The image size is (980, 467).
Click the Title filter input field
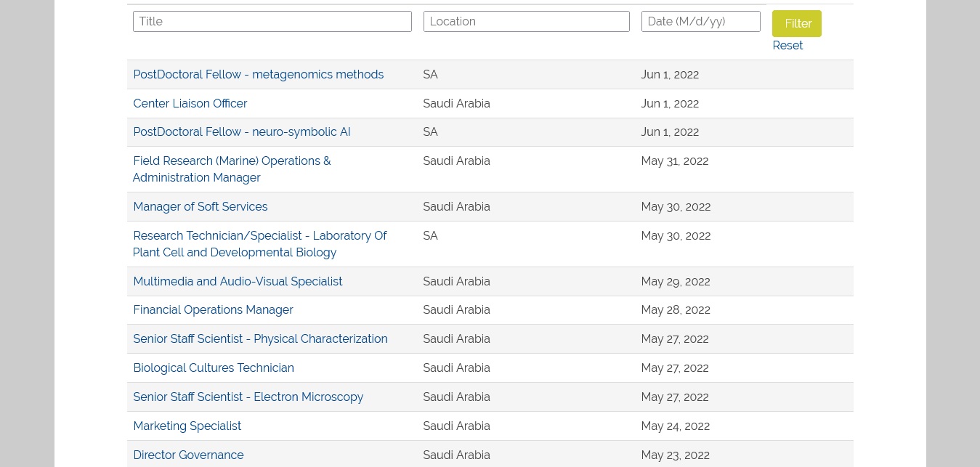tap(272, 22)
